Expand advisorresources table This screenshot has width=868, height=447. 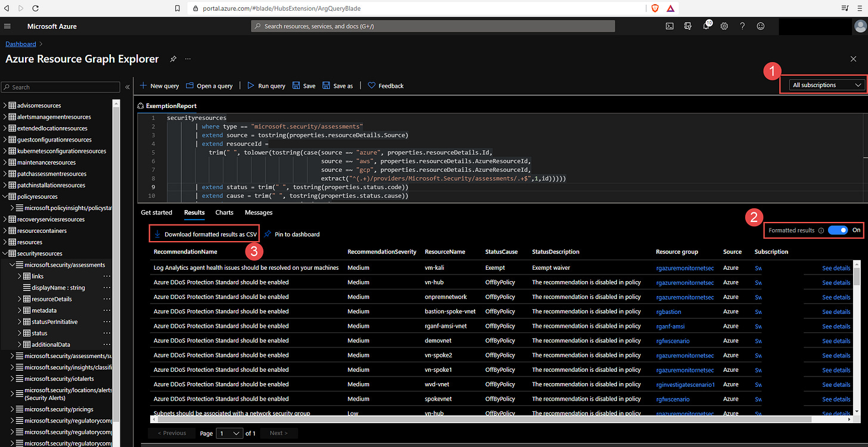pos(5,105)
